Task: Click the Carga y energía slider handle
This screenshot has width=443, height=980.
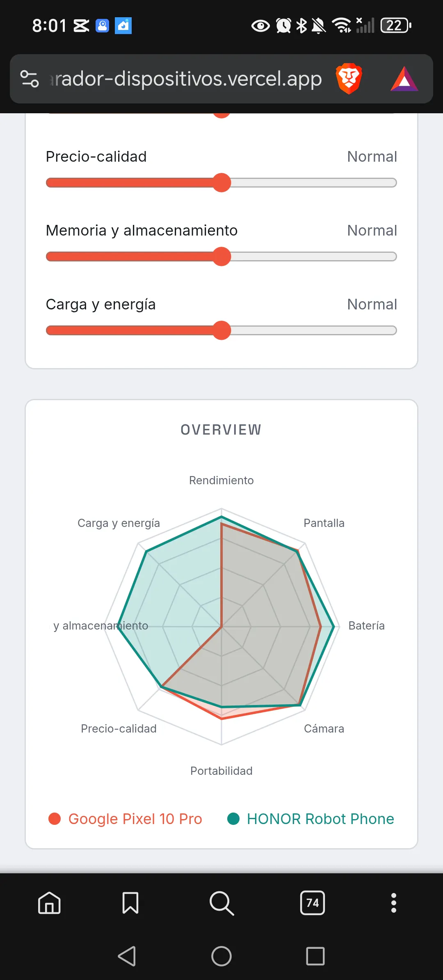Action: 221,330
